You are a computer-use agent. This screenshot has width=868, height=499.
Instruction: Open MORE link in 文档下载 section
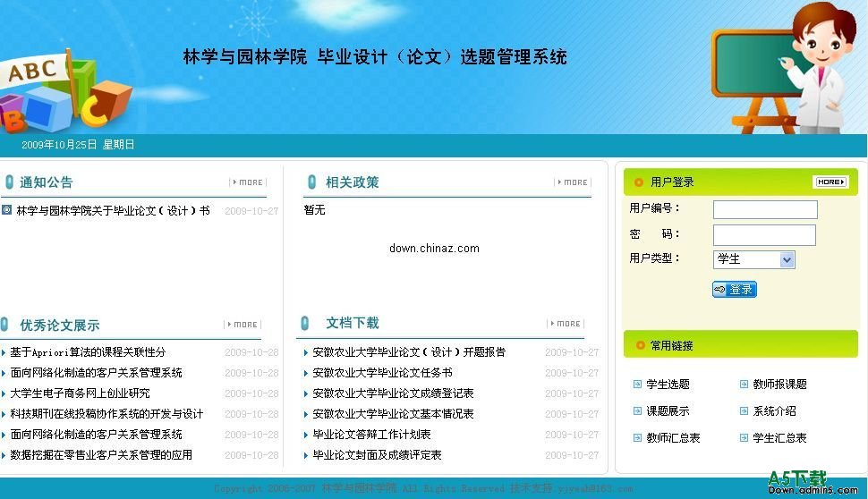click(566, 323)
